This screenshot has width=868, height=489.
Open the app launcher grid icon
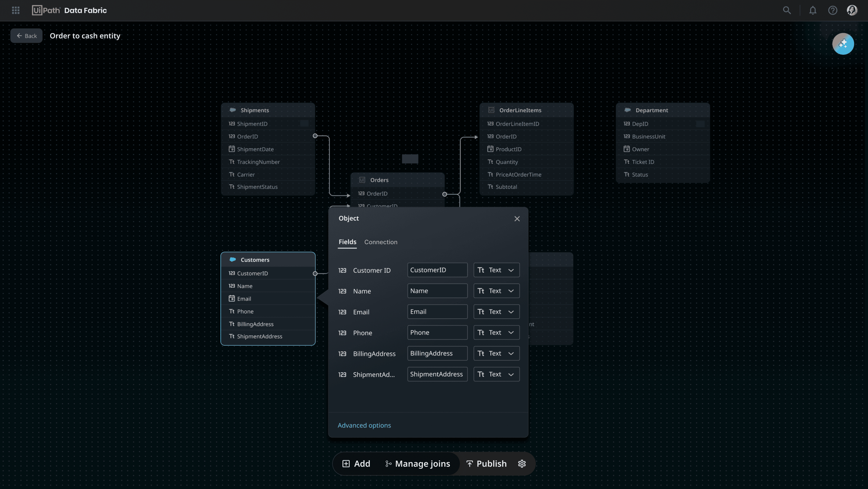[x=15, y=10]
